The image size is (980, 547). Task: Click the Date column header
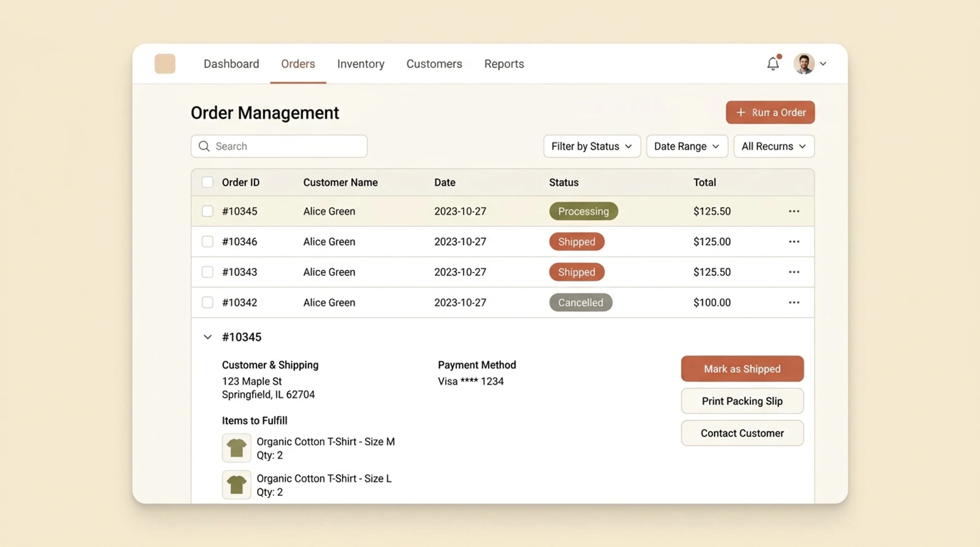[445, 182]
